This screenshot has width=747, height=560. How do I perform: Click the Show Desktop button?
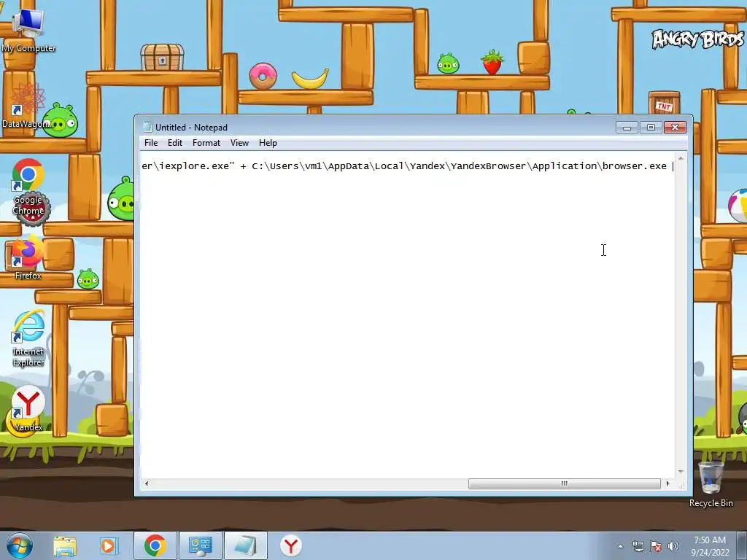[742, 545]
